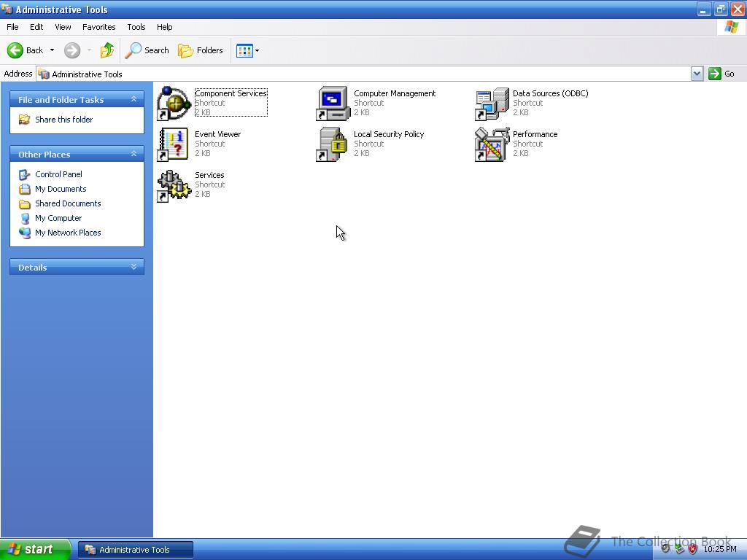Viewport: 747px width, 560px height.
Task: Click the Event Viewer label text
Action: [217, 134]
